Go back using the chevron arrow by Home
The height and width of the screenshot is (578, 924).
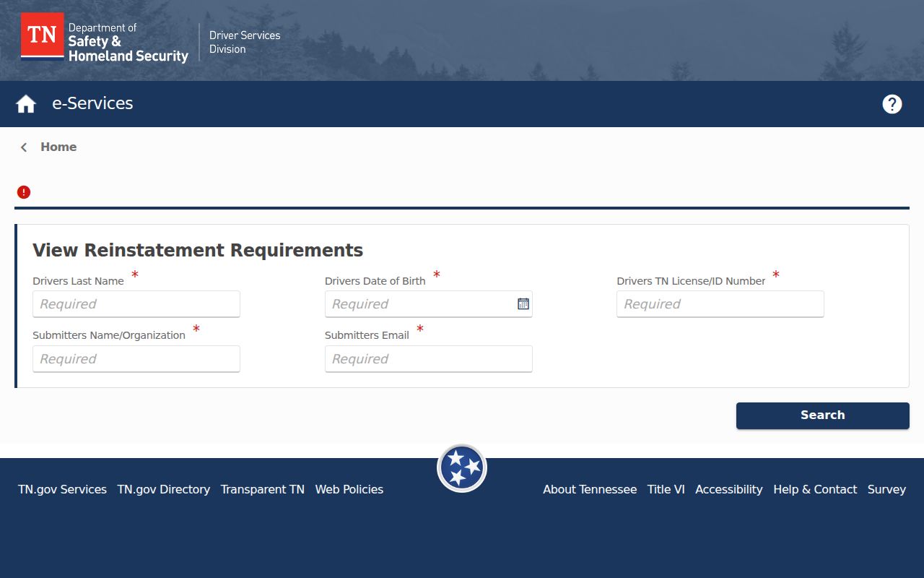[24, 147]
